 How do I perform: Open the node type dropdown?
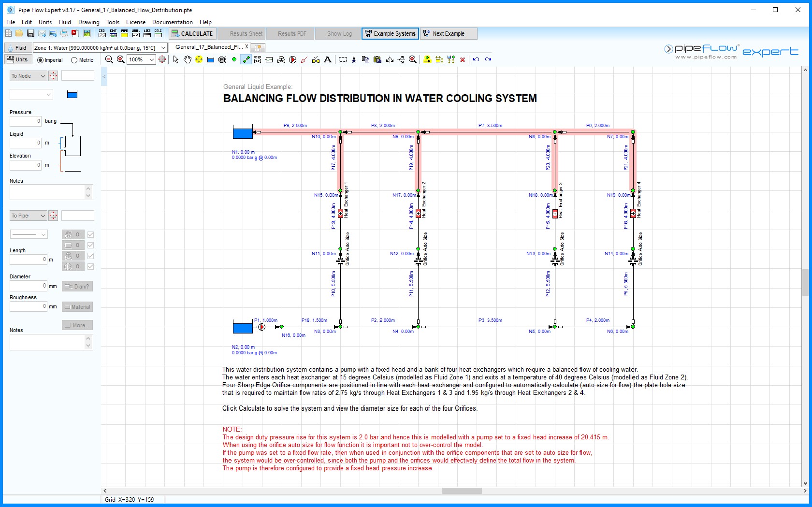[31, 95]
